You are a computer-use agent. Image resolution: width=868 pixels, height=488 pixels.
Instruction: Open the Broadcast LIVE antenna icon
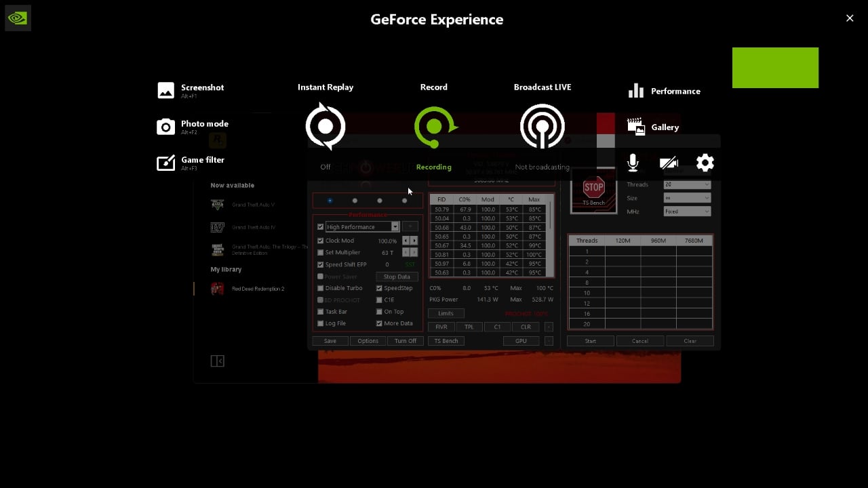[x=542, y=126]
